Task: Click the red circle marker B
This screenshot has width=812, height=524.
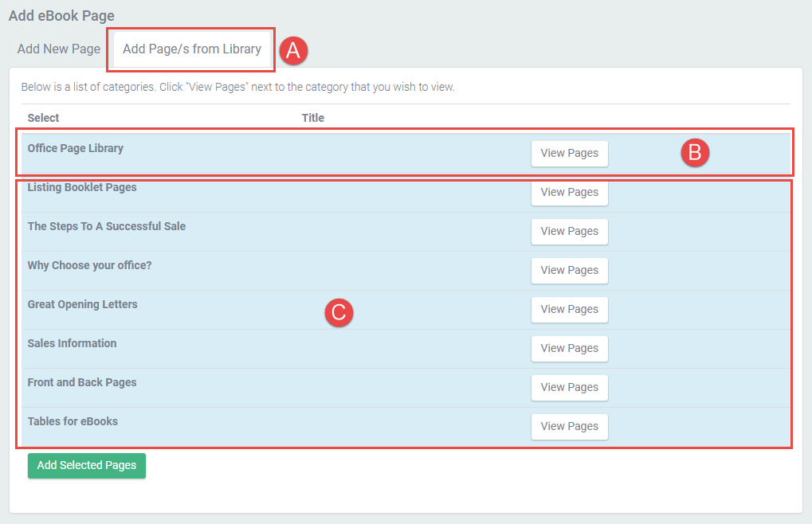Action: click(694, 152)
